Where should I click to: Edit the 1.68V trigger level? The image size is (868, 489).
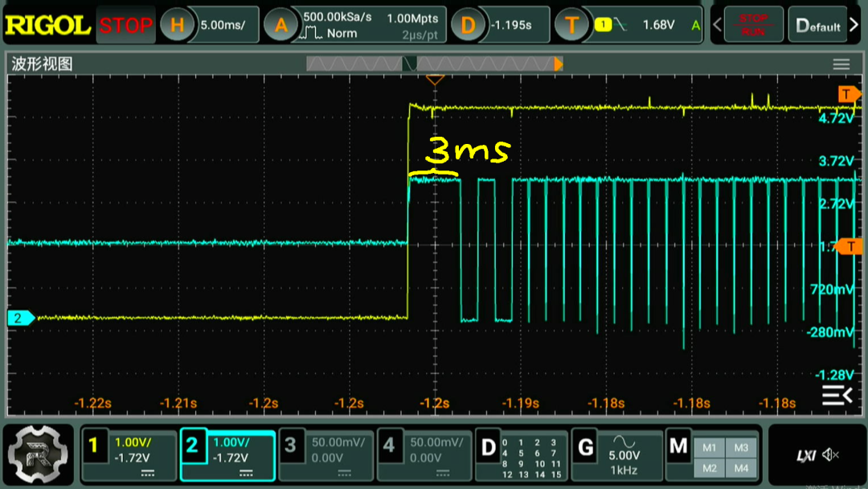[658, 25]
